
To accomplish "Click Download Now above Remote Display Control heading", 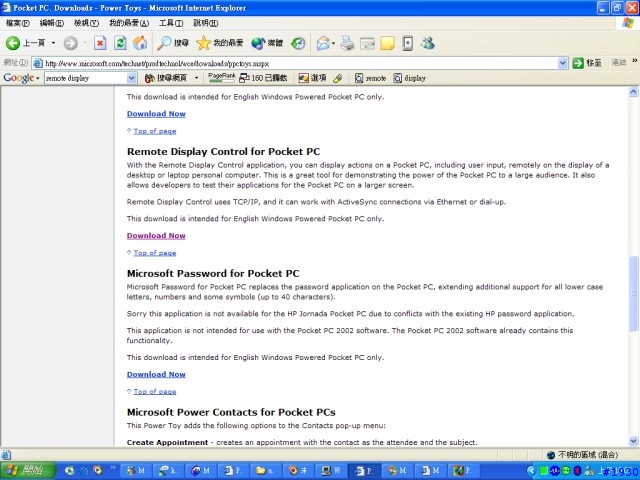I will 156,114.
